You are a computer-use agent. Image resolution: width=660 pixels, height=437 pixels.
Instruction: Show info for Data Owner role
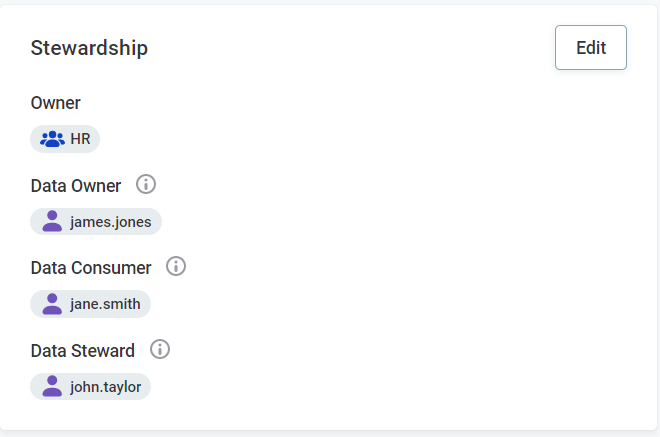point(146,185)
